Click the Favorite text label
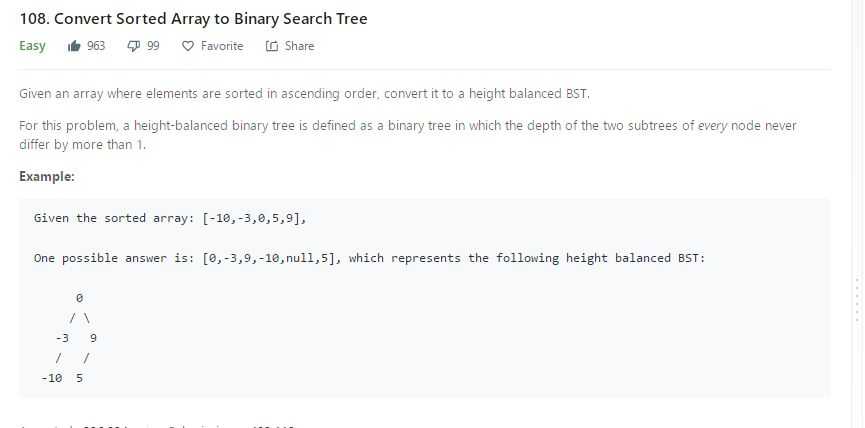Screen dimensions: 865x428 pyautogui.click(x=222, y=46)
